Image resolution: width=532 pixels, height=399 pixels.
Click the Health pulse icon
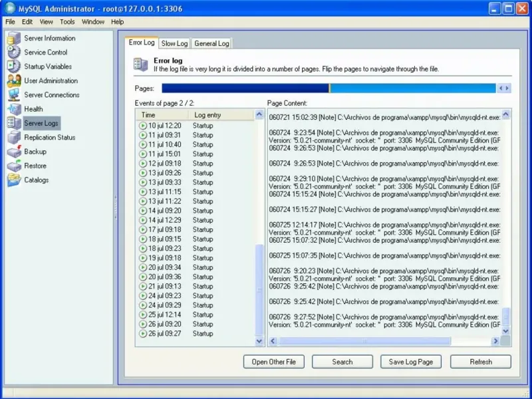[14, 109]
